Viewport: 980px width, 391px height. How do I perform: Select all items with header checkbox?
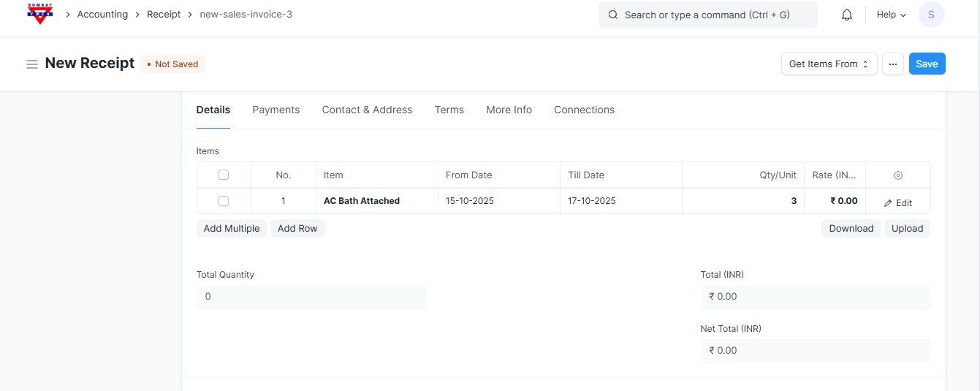tap(224, 175)
